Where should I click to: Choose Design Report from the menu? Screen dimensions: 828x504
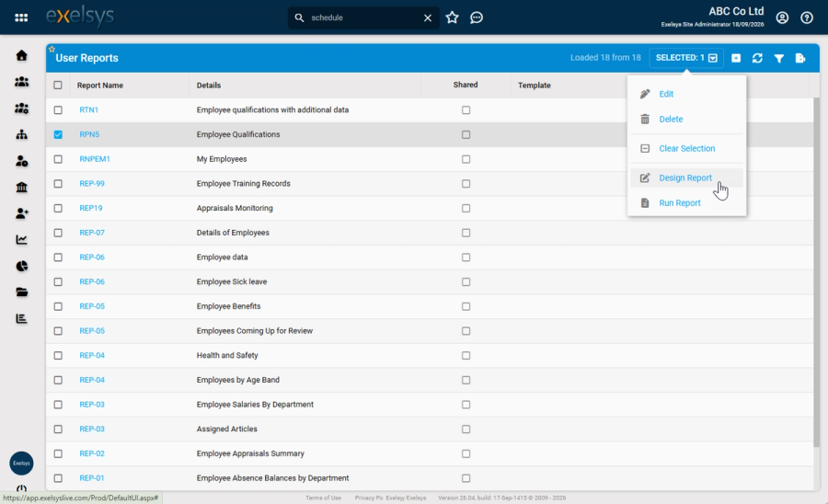click(x=686, y=178)
